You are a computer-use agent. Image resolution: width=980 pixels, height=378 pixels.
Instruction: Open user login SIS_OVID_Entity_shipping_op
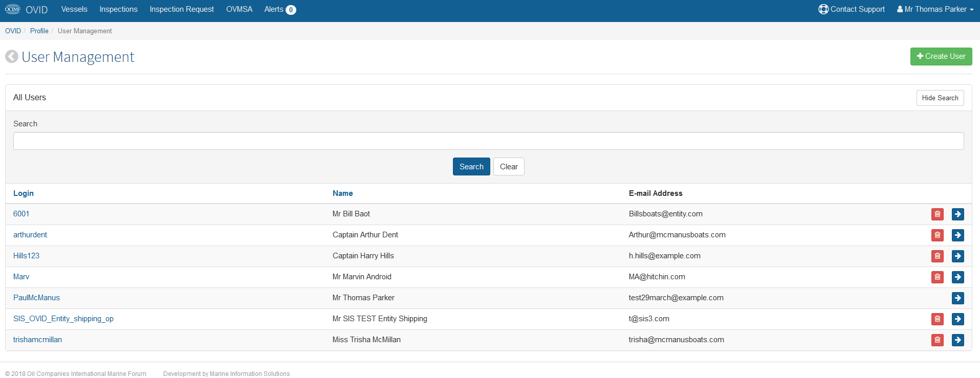(x=63, y=319)
